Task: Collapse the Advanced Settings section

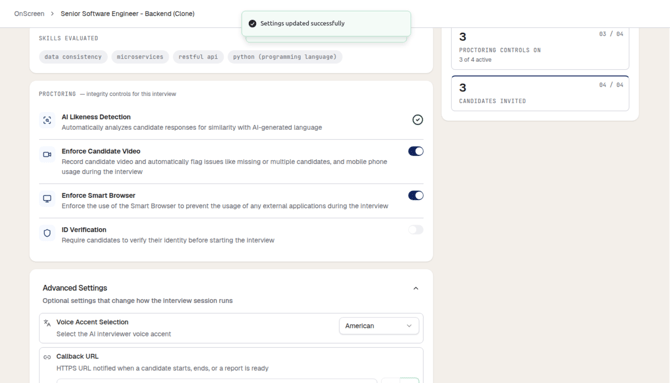Action: pyautogui.click(x=416, y=289)
